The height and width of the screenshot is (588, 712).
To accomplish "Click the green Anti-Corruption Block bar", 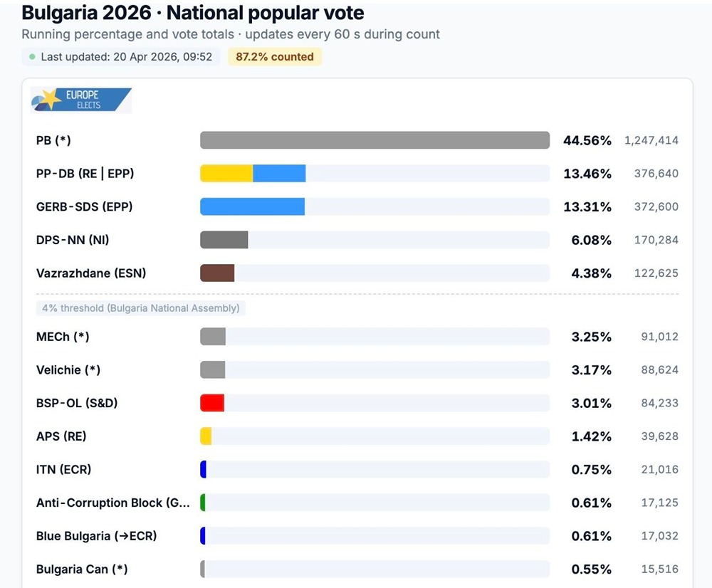I will [x=203, y=503].
